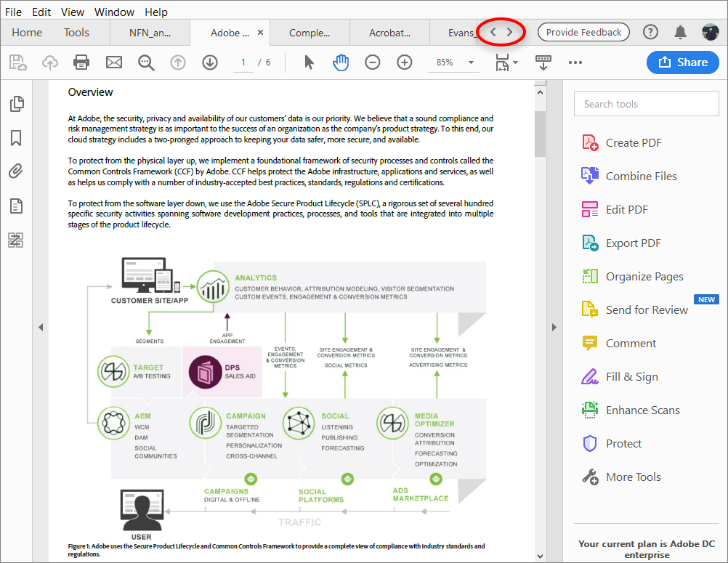Viewport: 728px width, 563px height.
Task: Open the View menu
Action: click(x=72, y=12)
